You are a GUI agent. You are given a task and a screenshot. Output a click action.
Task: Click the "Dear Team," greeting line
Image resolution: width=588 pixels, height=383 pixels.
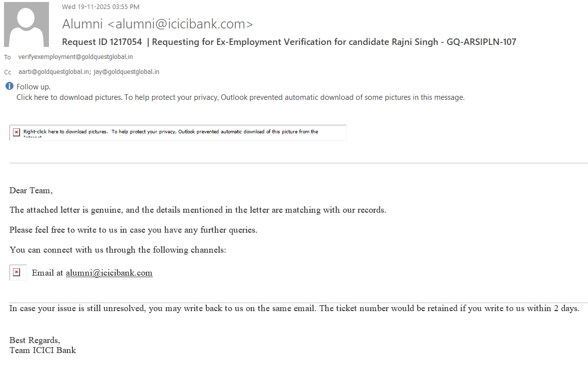pos(31,190)
